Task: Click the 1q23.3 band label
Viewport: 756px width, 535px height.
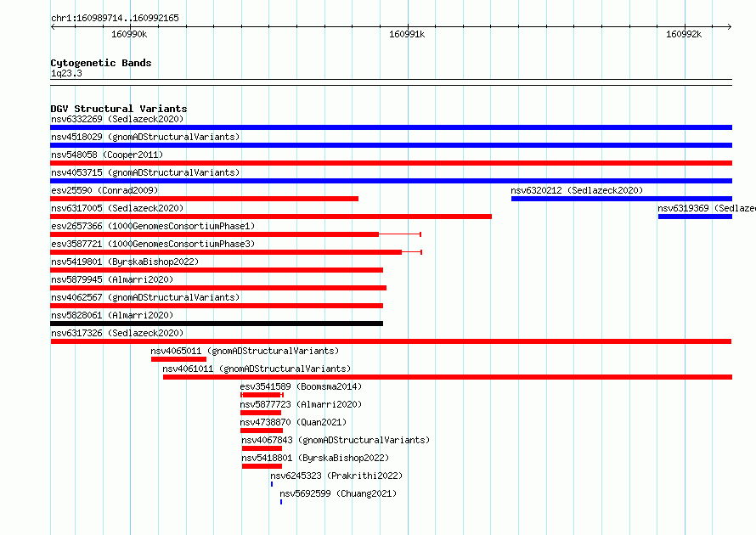Action: (66, 73)
